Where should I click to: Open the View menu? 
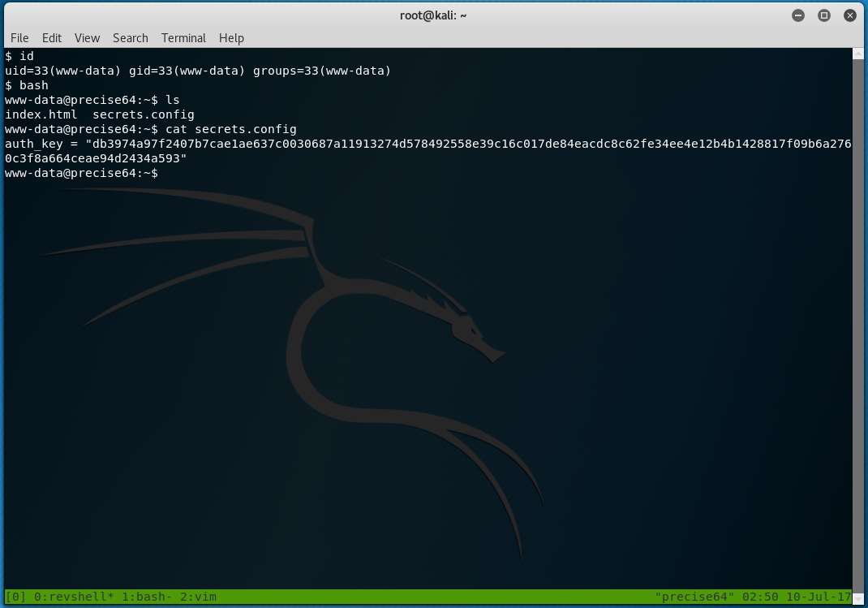87,38
